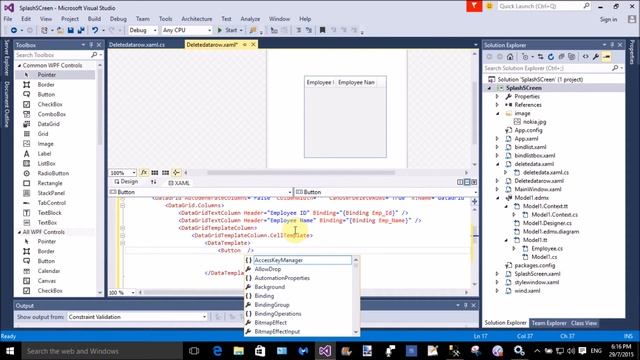Collapse the Common WPF Controls group
This screenshot has height=360, width=640.
point(19,65)
